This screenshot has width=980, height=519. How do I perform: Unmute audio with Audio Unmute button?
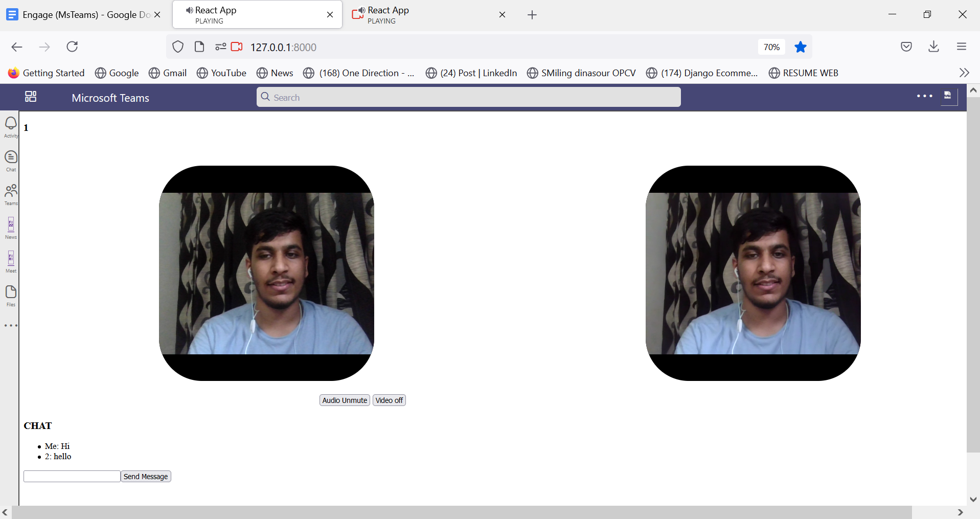(x=344, y=400)
